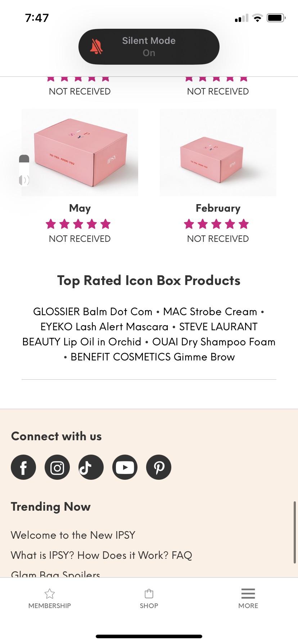Viewport: 298px width, 644px height.
Task: Click the February five-star rating
Action: 216,224
